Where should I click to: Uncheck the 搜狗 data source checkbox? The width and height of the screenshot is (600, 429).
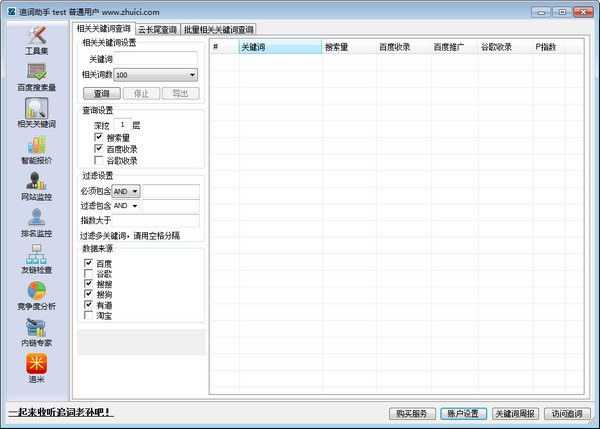click(88, 294)
